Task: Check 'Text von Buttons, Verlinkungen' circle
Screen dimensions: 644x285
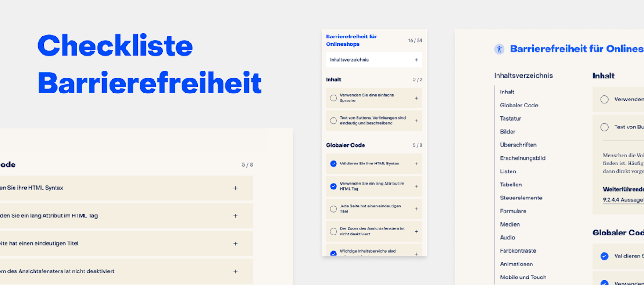Action: (333, 121)
